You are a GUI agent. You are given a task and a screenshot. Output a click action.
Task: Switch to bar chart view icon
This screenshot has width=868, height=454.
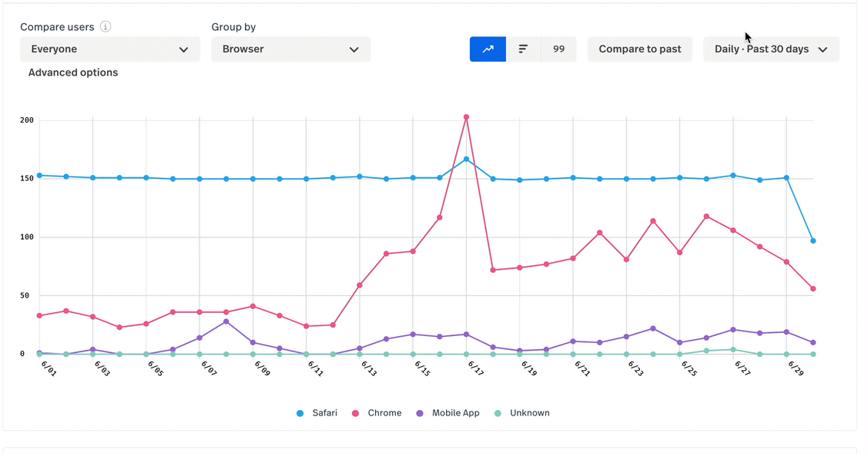point(524,49)
